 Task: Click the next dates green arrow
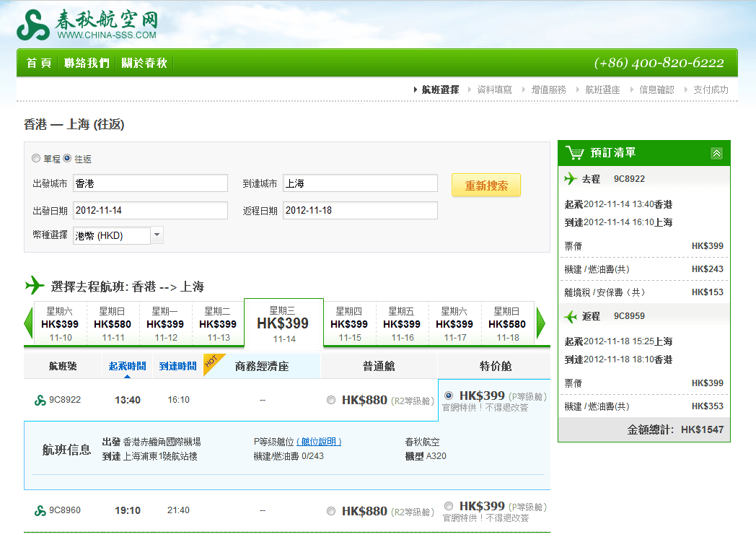pos(541,323)
